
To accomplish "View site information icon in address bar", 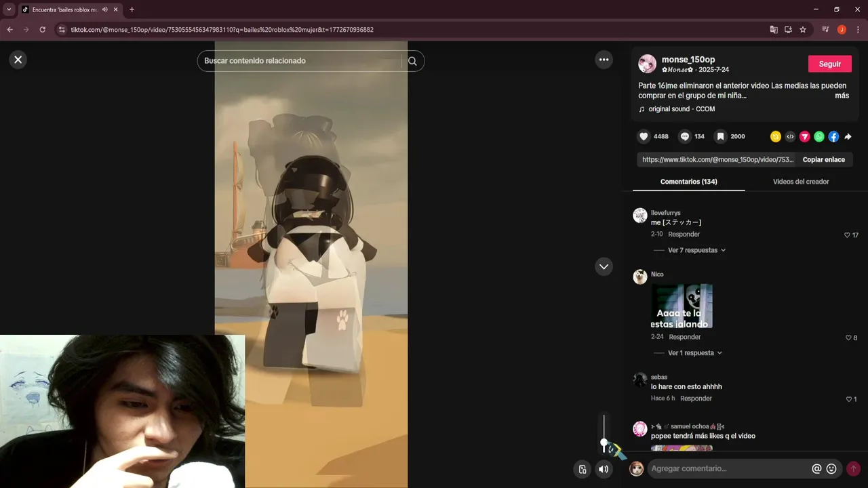I will pyautogui.click(x=62, y=30).
